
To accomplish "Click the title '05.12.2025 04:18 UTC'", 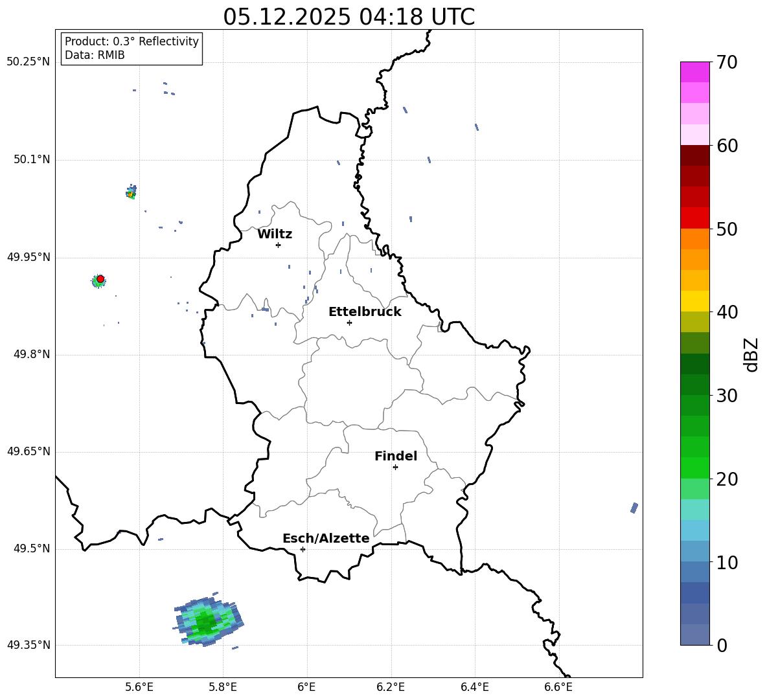I will 349,17.
